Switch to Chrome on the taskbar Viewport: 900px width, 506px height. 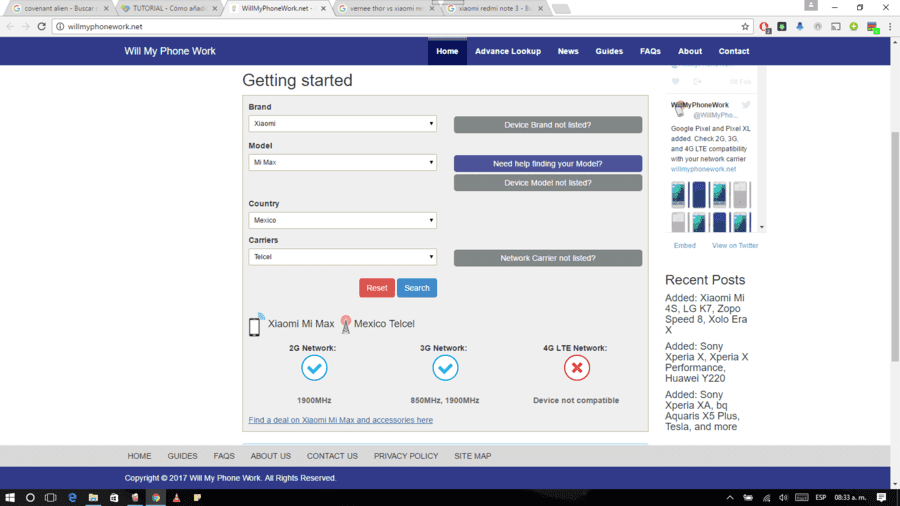click(156, 497)
